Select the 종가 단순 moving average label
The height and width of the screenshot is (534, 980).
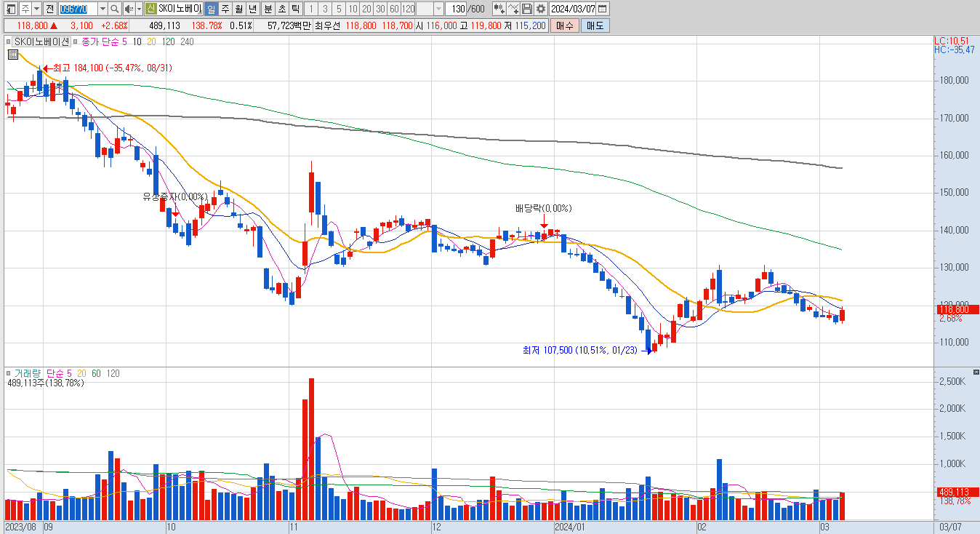pos(99,42)
